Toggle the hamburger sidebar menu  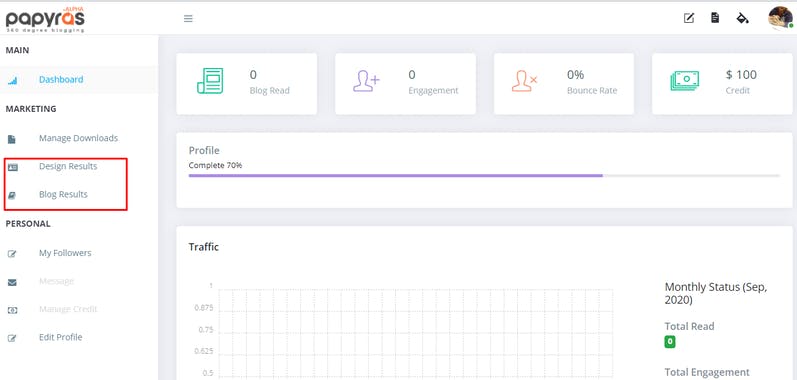[x=188, y=19]
